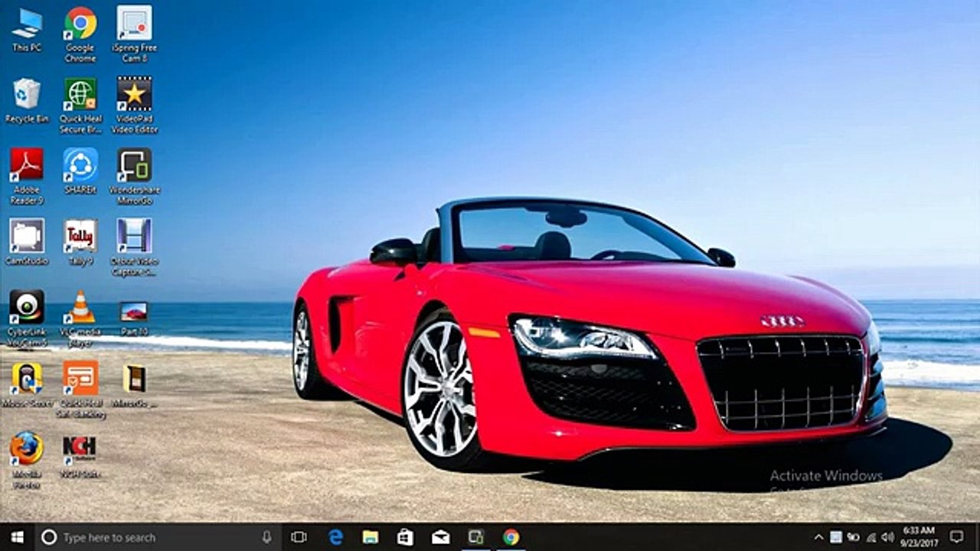Select the Adobe Reader 9 shortcut
The image size is (980, 551).
point(27,176)
